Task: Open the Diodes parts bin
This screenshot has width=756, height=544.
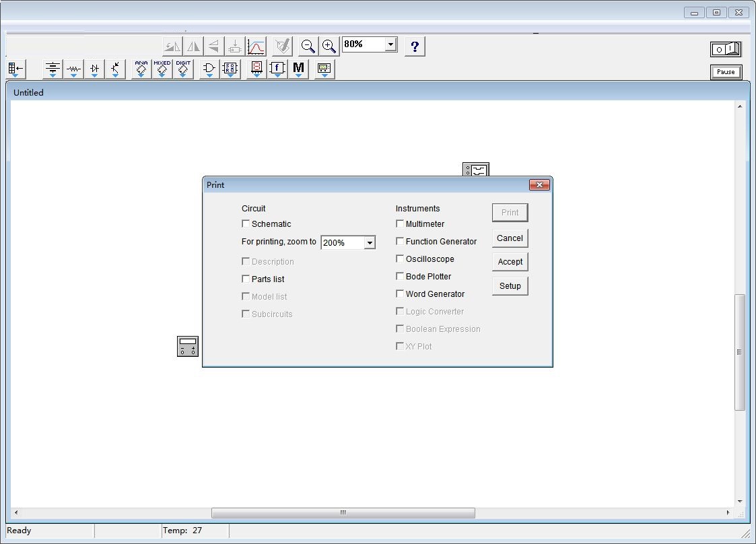Action: click(x=95, y=69)
